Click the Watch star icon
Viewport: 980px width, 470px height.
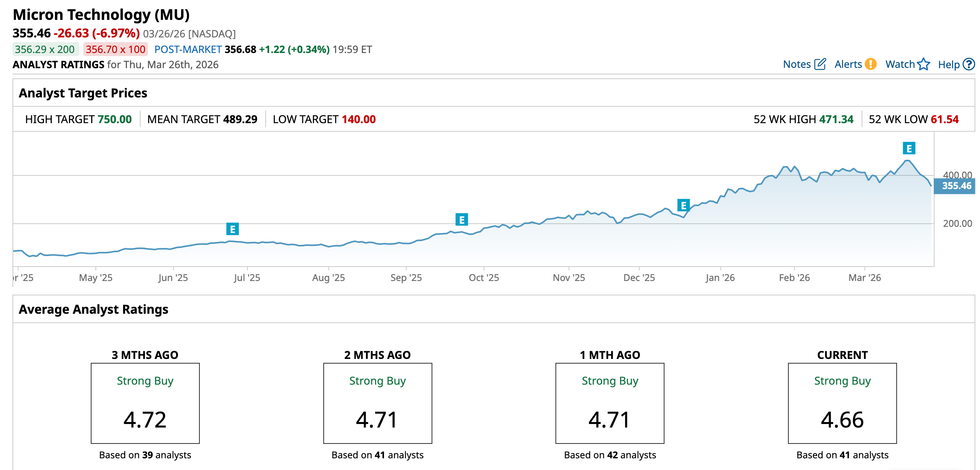click(924, 64)
